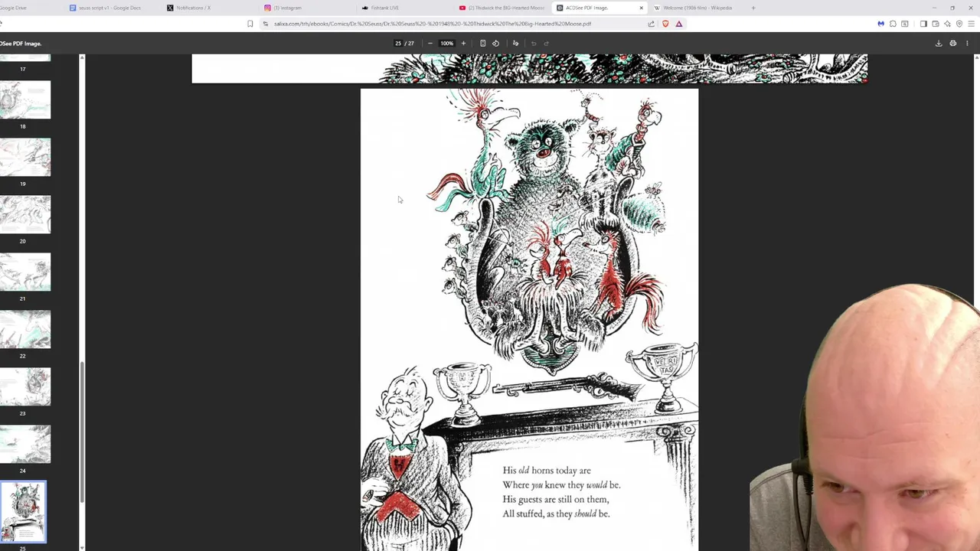
Task: Open a new browser tab
Action: coord(753,8)
